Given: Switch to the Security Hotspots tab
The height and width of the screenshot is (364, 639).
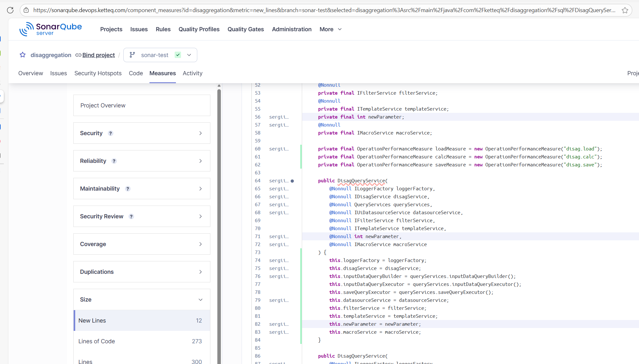Looking at the screenshot, I should pyautogui.click(x=98, y=73).
